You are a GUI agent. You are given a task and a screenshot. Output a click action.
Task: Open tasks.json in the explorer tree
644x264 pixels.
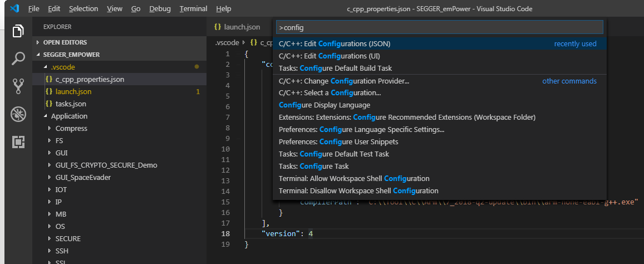pos(119,104)
